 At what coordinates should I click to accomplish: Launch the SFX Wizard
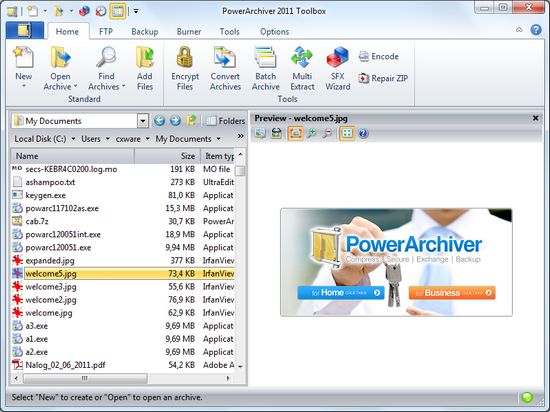[x=338, y=69]
